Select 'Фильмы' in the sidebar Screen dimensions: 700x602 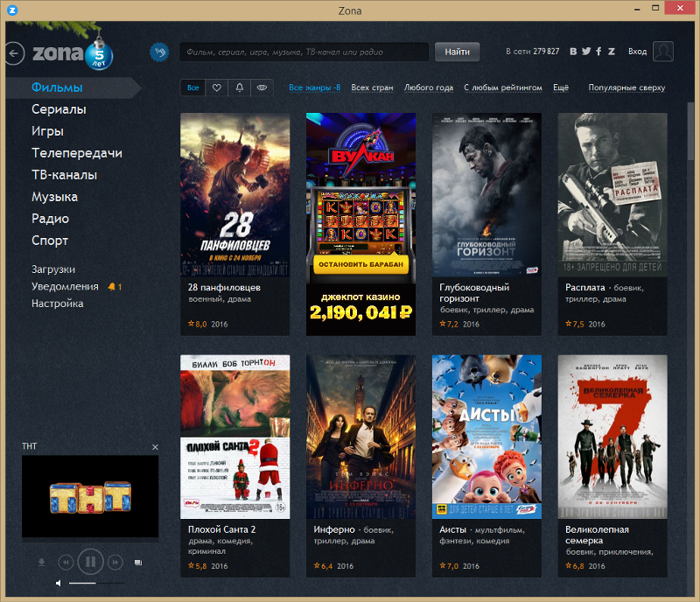pyautogui.click(x=57, y=87)
